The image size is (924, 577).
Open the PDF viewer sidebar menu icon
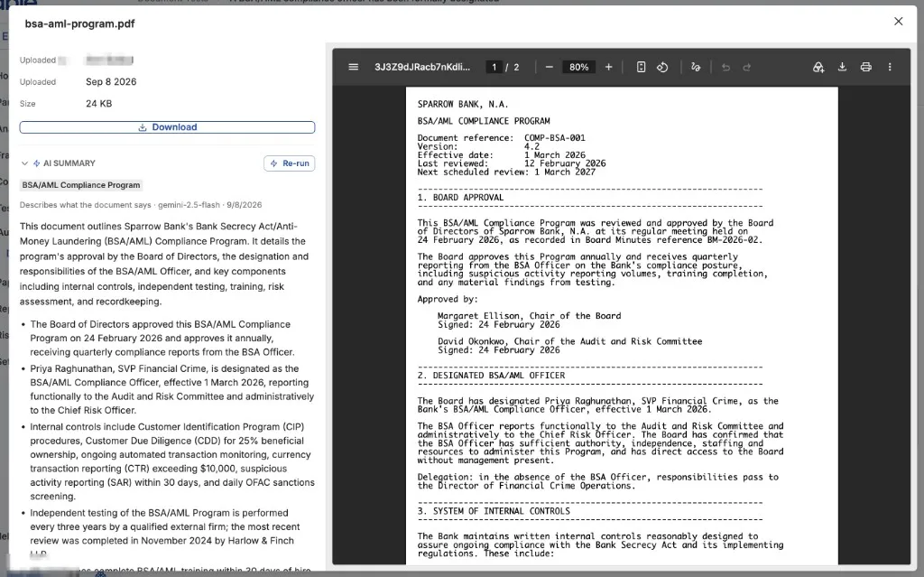tap(353, 67)
